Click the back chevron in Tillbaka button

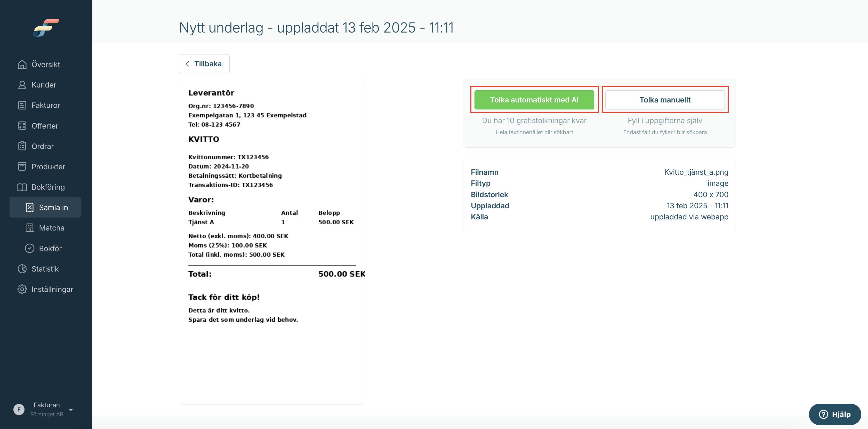coord(187,64)
